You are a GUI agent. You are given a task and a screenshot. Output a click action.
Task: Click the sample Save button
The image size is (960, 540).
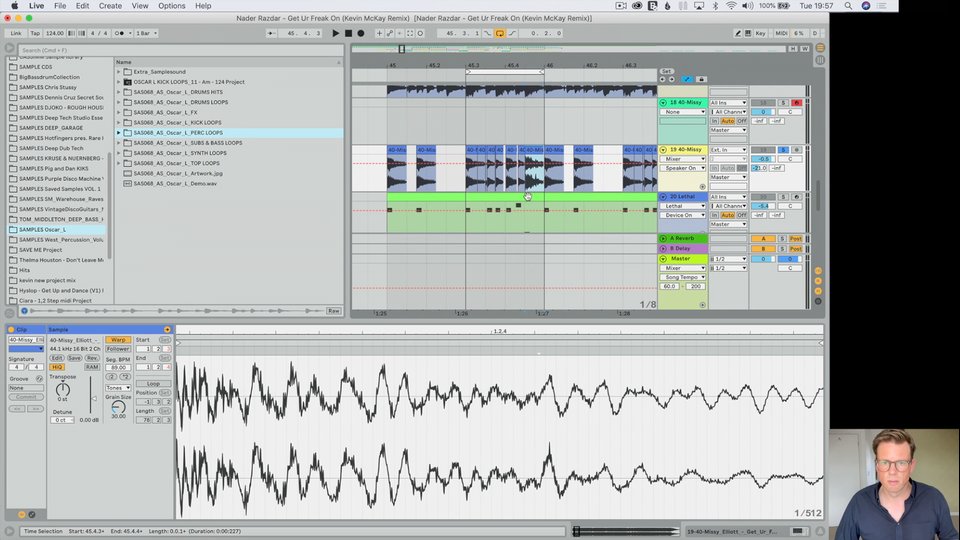coord(74,358)
